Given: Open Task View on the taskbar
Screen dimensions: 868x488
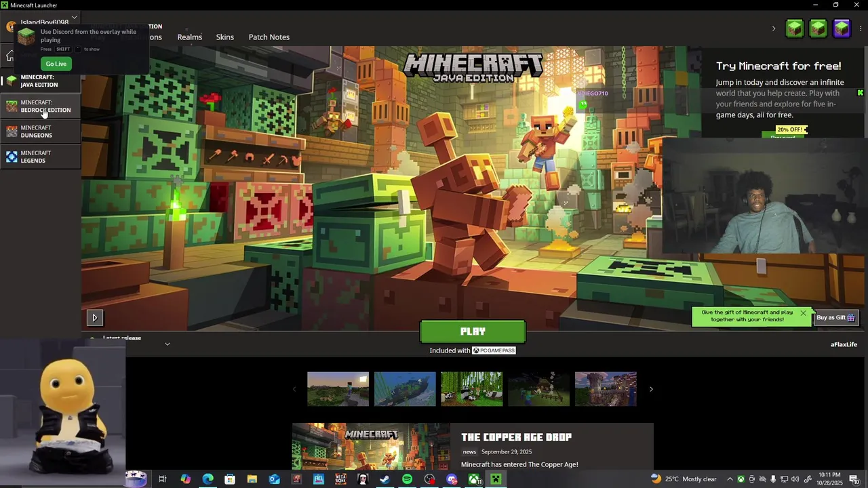Looking at the screenshot, I should [x=163, y=479].
